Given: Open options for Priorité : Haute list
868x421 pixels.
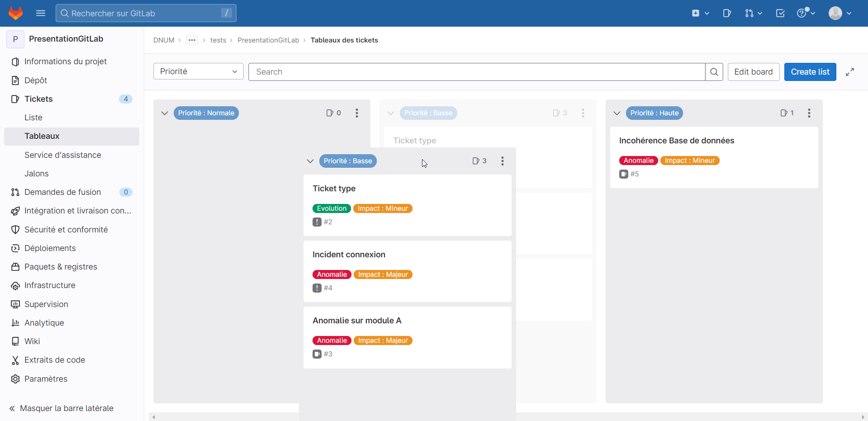Looking at the screenshot, I should coord(809,113).
